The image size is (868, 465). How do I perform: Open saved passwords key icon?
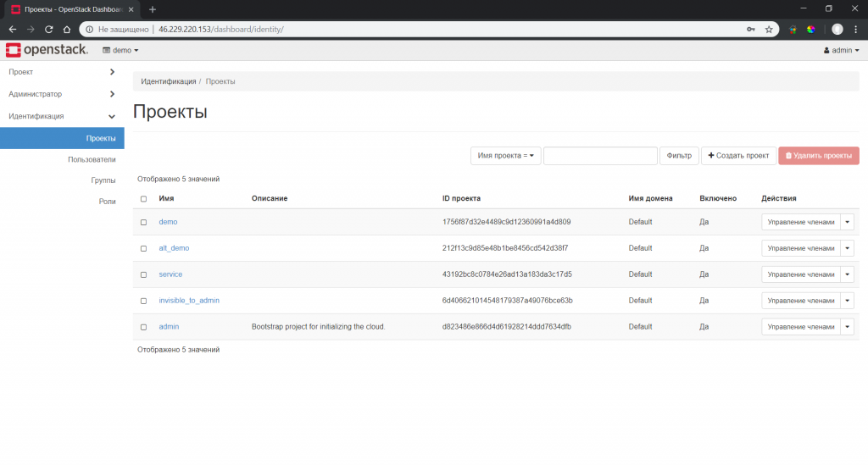pyautogui.click(x=751, y=30)
